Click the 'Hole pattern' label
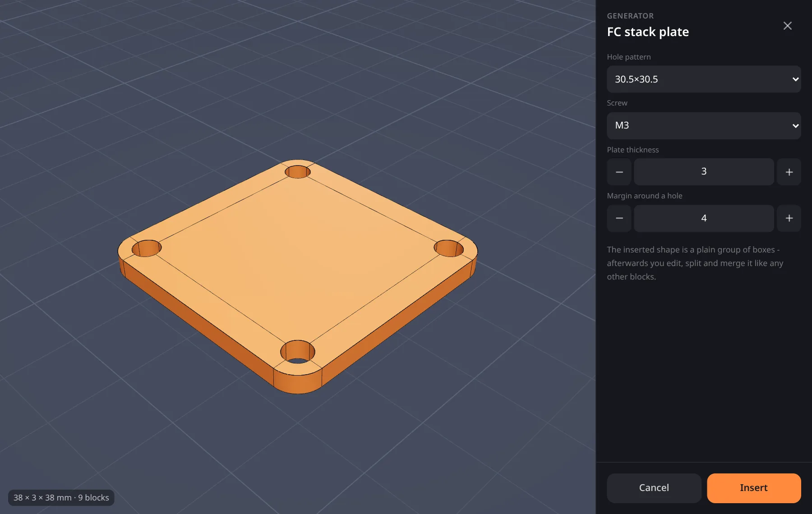This screenshot has height=514, width=812. click(629, 57)
